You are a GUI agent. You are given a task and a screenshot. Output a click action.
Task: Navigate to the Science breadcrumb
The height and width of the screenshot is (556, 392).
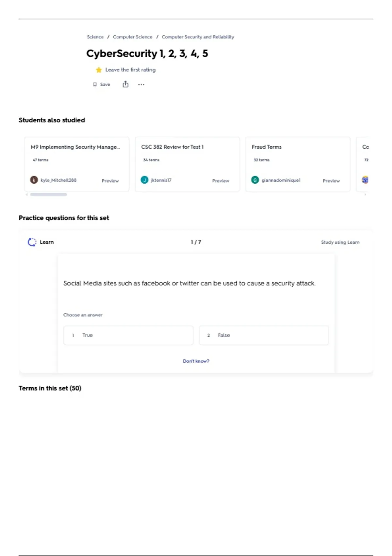coord(95,37)
